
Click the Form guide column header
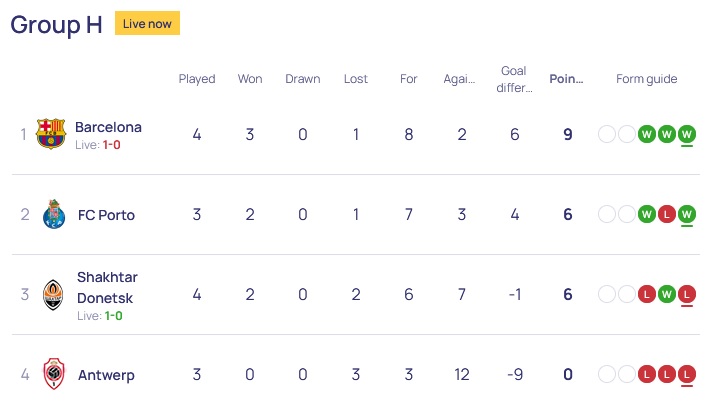click(647, 79)
